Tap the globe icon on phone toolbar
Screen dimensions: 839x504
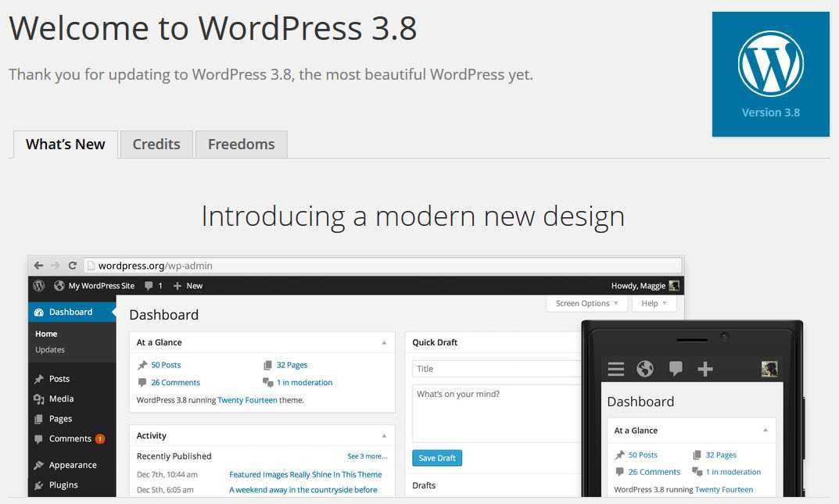point(645,369)
